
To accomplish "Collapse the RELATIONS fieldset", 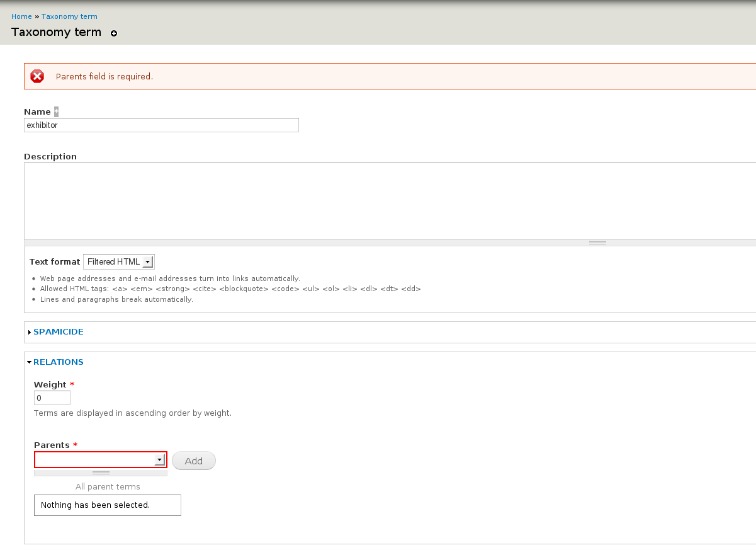I will pos(58,362).
